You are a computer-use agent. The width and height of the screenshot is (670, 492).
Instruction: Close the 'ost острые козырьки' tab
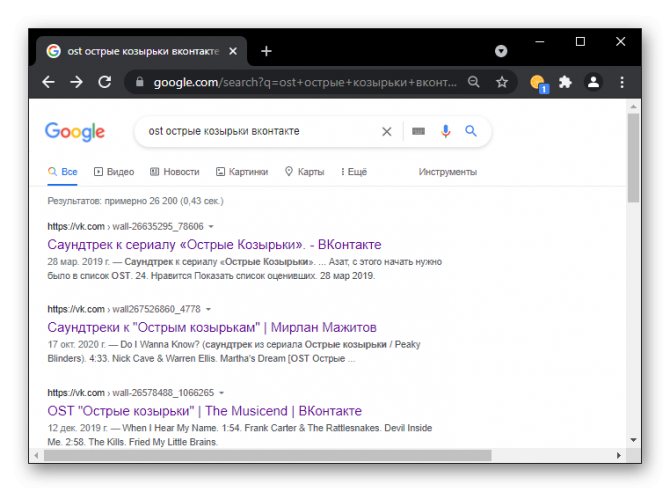coord(233,51)
